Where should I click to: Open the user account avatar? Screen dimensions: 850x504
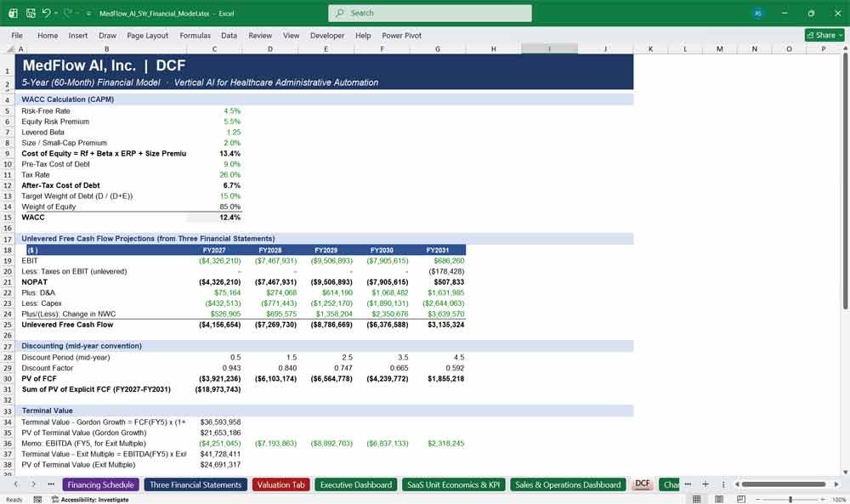[758, 13]
